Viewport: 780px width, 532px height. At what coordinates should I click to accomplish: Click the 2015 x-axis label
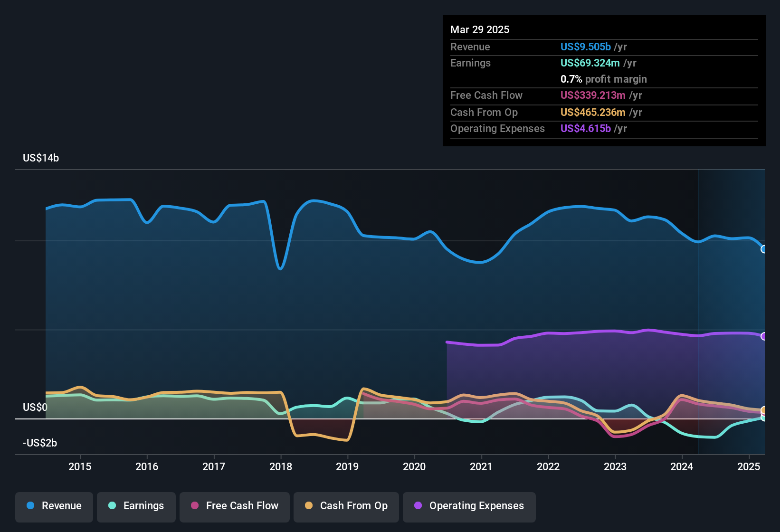tap(80, 467)
